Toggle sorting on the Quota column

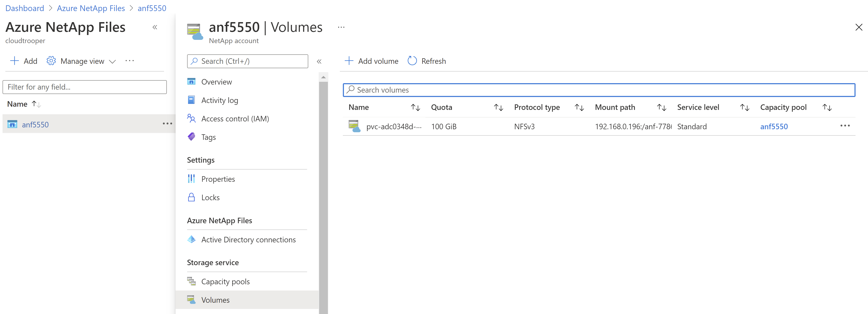(x=498, y=107)
